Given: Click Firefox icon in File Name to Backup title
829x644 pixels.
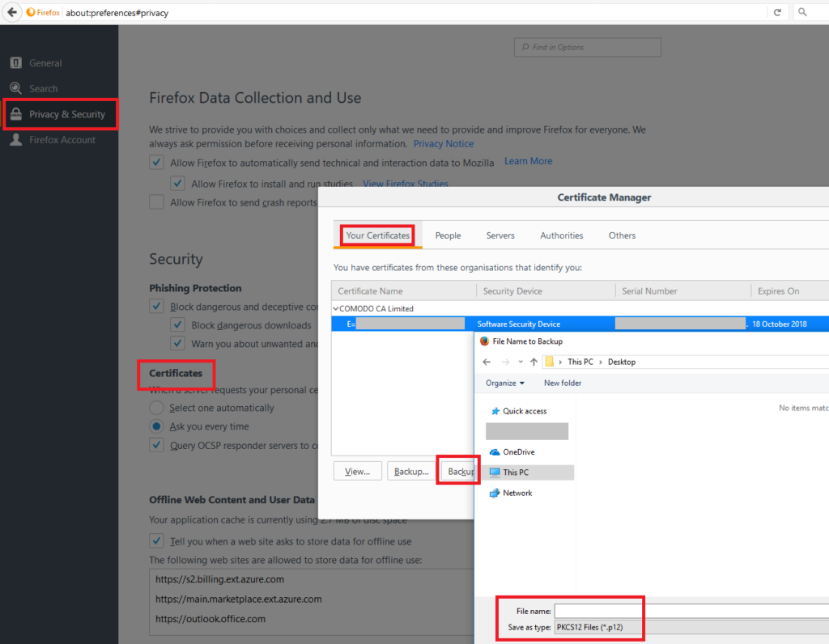Looking at the screenshot, I should pos(484,341).
